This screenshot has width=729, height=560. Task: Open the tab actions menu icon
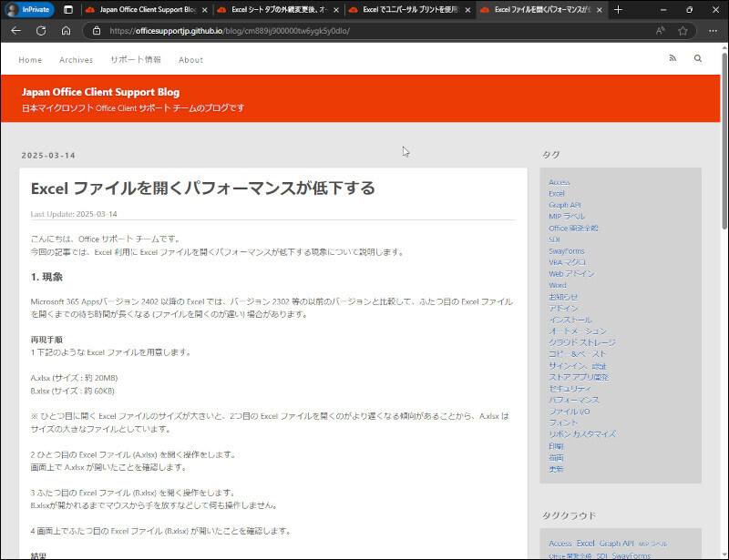tap(68, 9)
